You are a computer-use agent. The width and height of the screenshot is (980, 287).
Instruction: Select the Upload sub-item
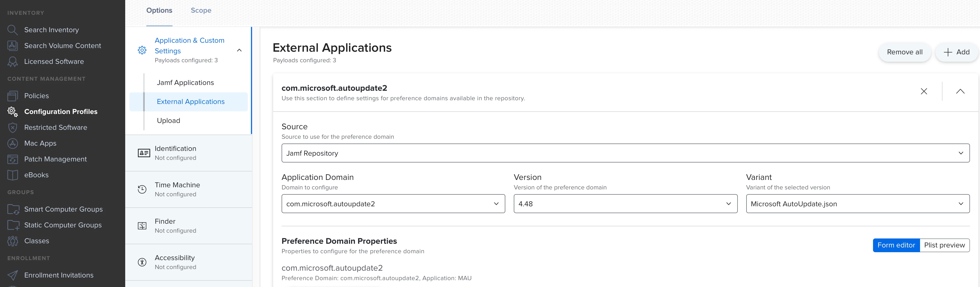[169, 121]
